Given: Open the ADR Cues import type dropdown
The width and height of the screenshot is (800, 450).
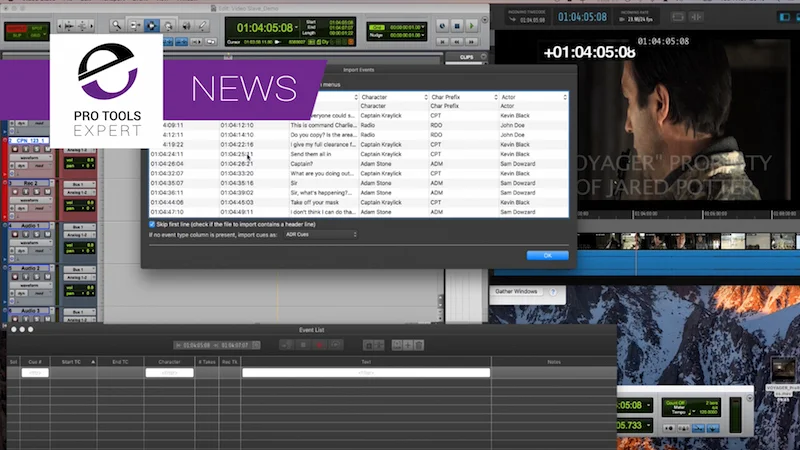Looking at the screenshot, I should click(x=321, y=235).
